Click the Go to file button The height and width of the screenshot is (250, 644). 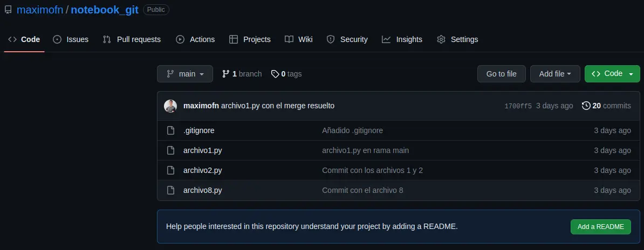coord(501,74)
